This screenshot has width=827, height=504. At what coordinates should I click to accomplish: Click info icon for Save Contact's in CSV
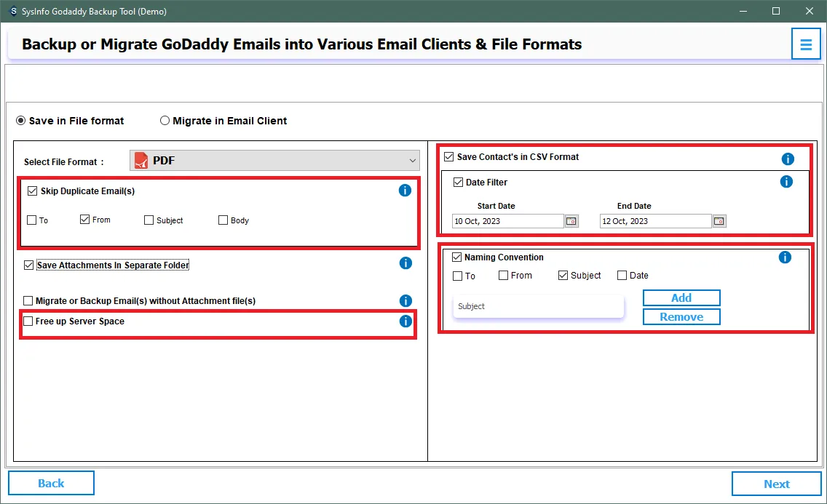[787, 159]
